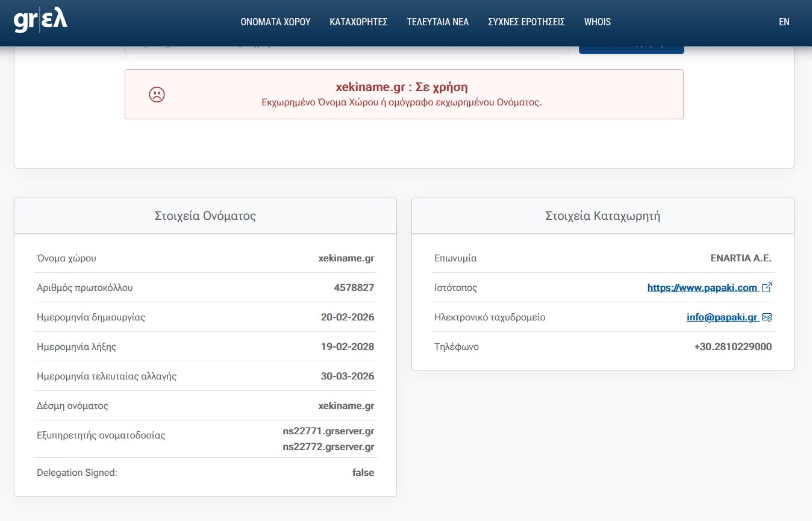Open ΤΕΛΕΥΤΑΙΑ ΝΕΑ in the navigation bar

[437, 22]
